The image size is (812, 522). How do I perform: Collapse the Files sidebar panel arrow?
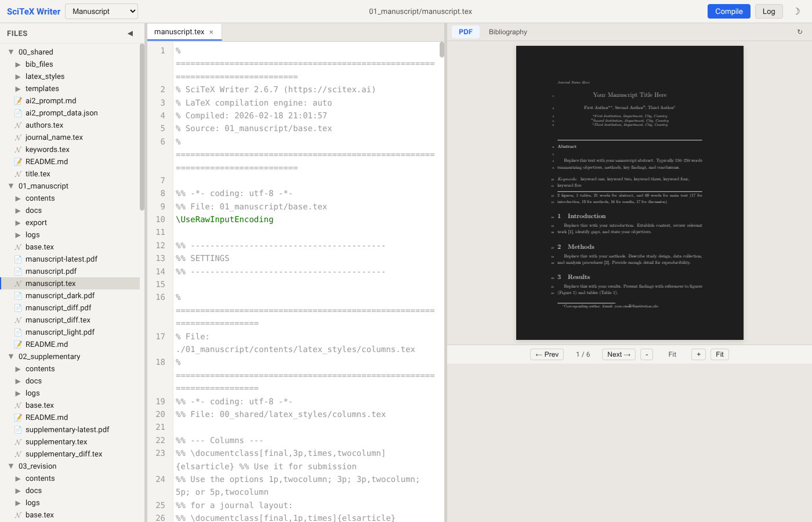pyautogui.click(x=130, y=34)
